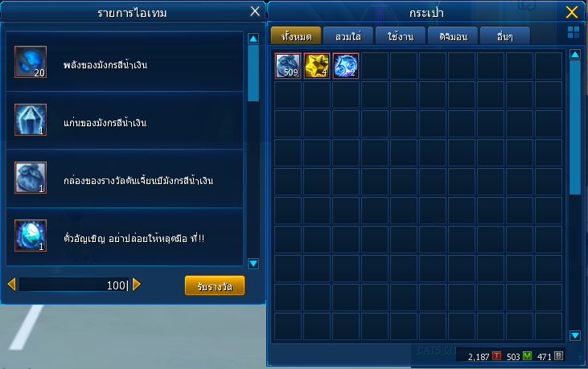Click the item list scroll down arrow
The width and height of the screenshot is (588, 369).
click(253, 264)
